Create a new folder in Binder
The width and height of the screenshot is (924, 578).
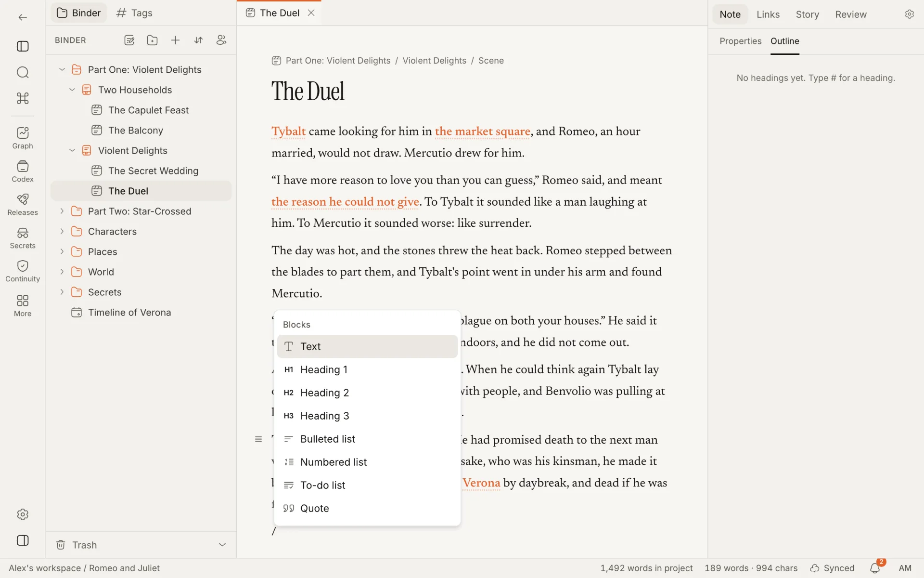[x=152, y=40]
